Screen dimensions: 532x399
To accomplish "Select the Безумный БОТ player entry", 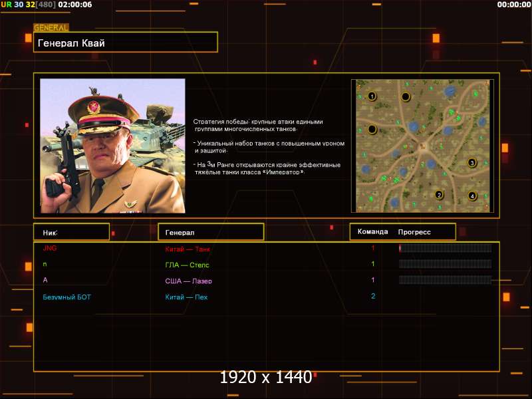I will click(67, 297).
